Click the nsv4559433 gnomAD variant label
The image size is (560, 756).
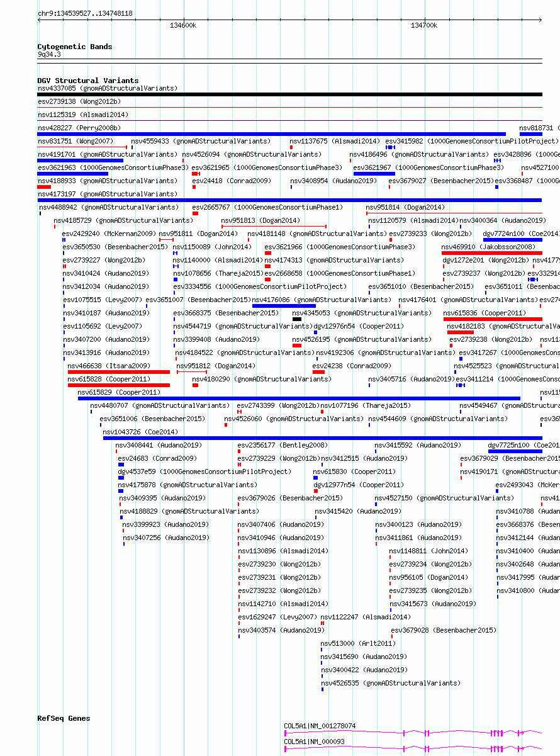click(201, 141)
